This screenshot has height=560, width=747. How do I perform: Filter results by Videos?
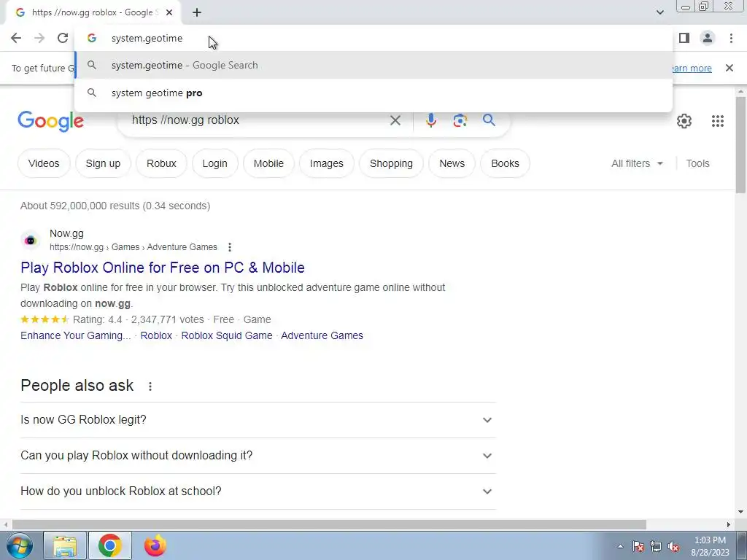click(44, 163)
